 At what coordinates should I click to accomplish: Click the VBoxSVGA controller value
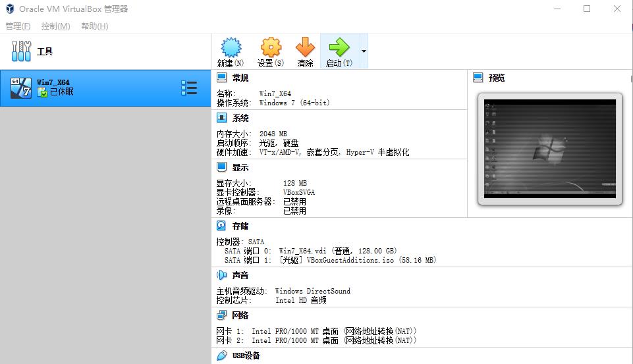299,192
